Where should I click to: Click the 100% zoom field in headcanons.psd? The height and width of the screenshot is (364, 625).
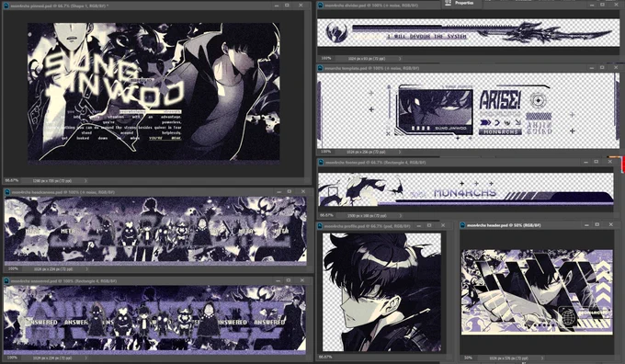point(13,269)
